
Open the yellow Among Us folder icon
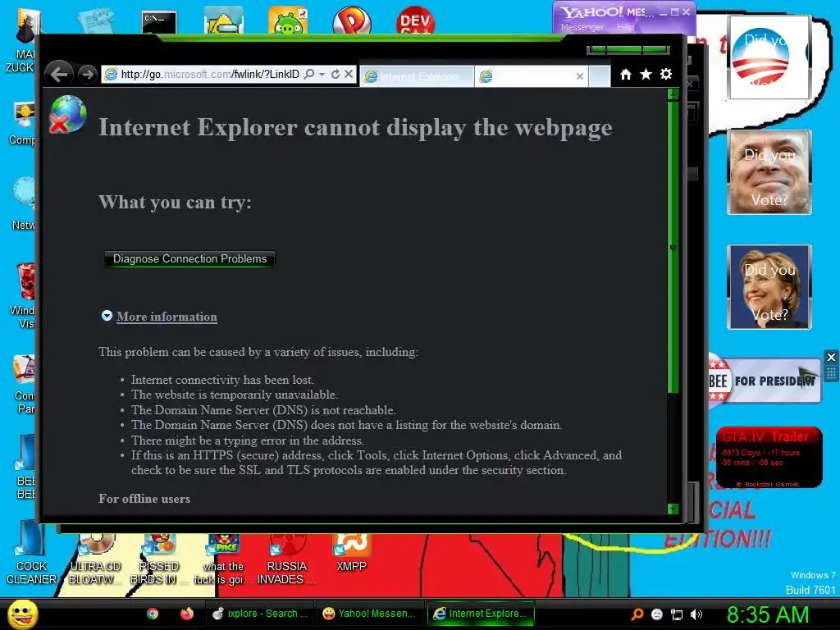pyautogui.click(x=224, y=21)
